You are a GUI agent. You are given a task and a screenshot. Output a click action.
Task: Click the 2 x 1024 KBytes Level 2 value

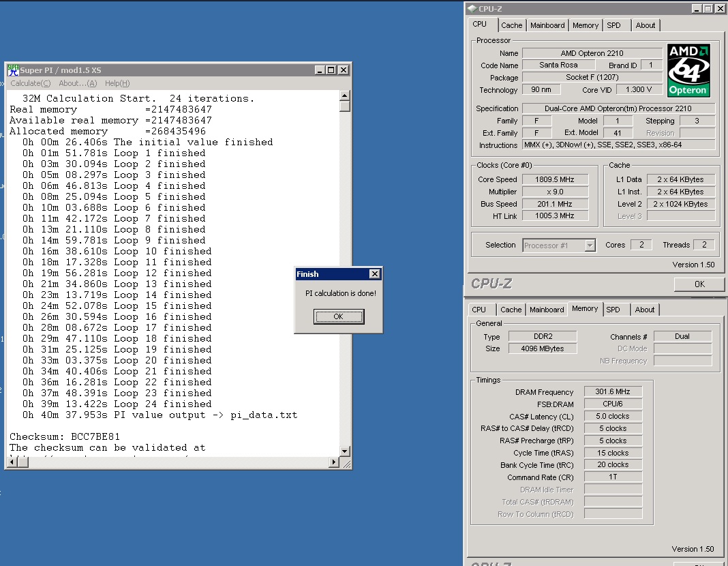point(681,204)
